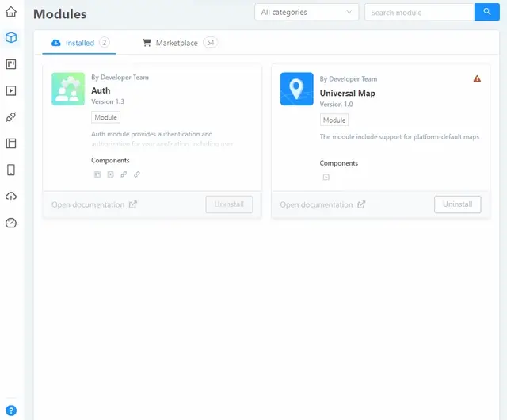This screenshot has width=507, height=420.
Task: Open the dashboard gauge icon in sidebar
Action: coord(11,223)
